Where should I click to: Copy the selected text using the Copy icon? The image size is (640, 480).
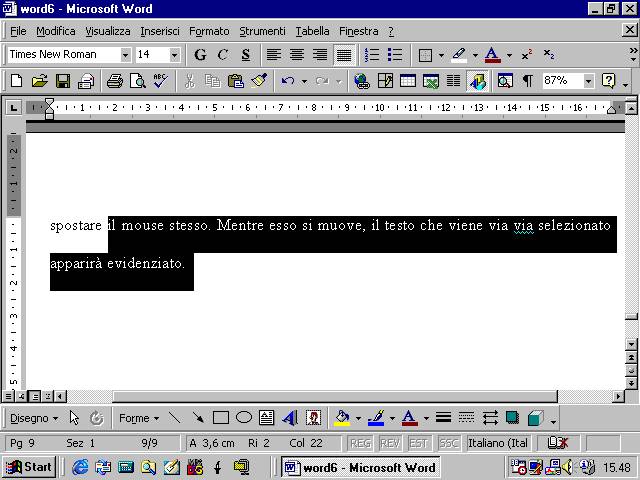coord(212,81)
